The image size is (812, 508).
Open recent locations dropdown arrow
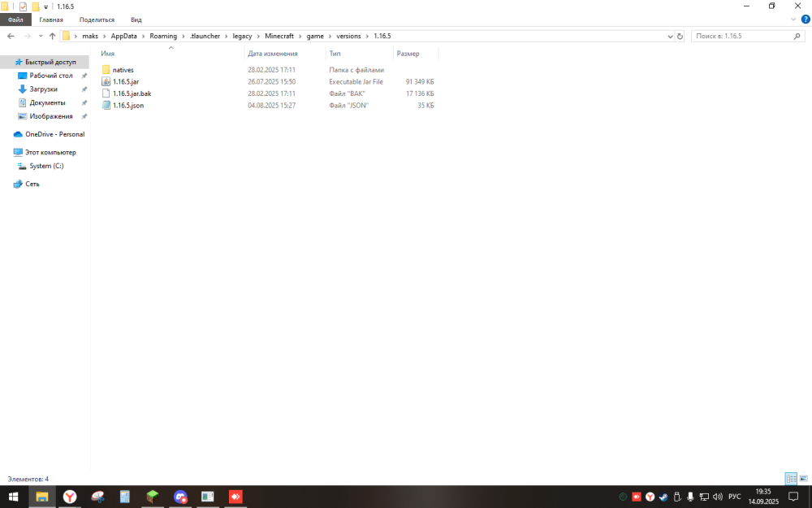(x=41, y=37)
